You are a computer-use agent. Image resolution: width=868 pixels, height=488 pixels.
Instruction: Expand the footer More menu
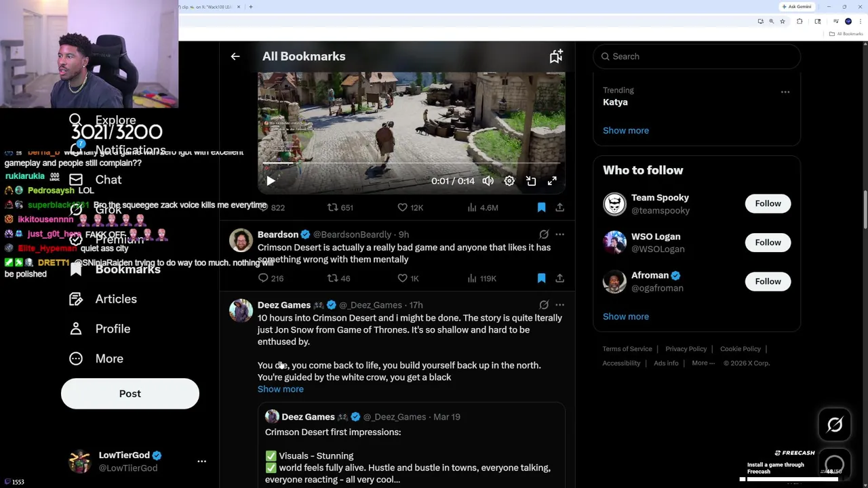click(x=703, y=363)
